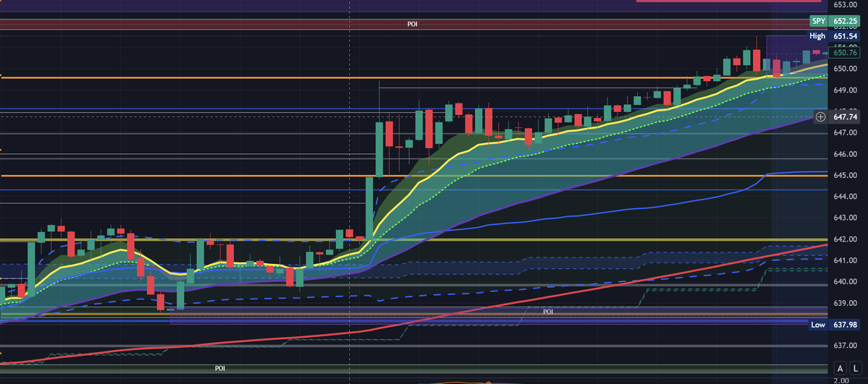Click the High label on the price scale
868x384 pixels.
pyautogui.click(x=817, y=36)
